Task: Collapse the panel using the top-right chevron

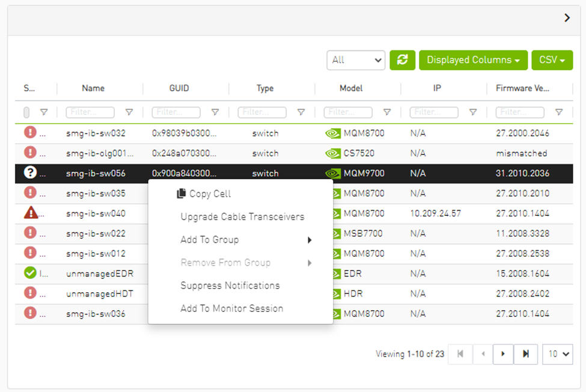Action: [567, 18]
